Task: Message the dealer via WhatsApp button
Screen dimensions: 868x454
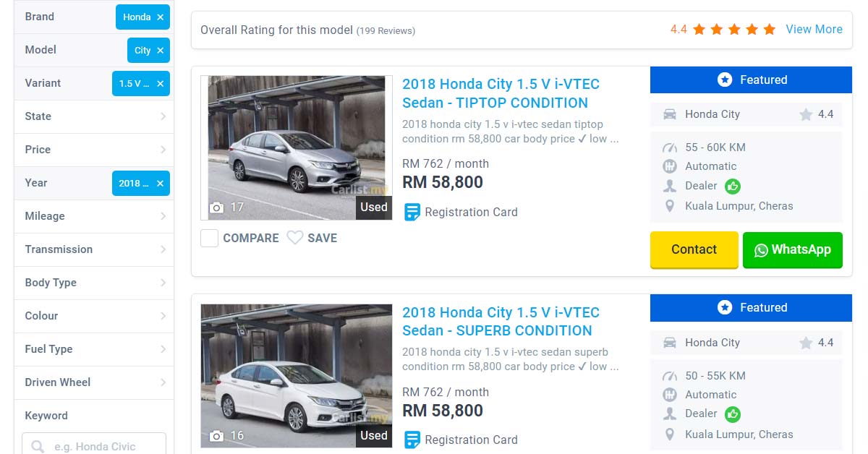Action: coord(792,249)
